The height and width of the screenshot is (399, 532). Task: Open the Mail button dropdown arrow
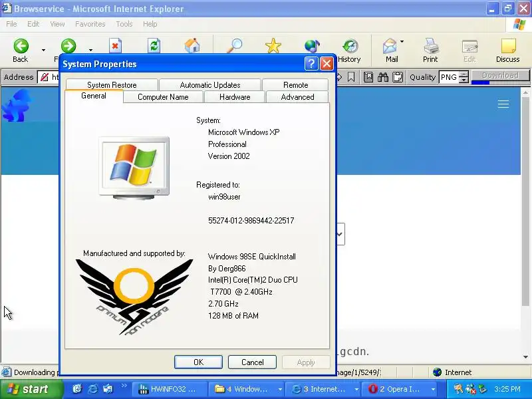tap(402, 42)
